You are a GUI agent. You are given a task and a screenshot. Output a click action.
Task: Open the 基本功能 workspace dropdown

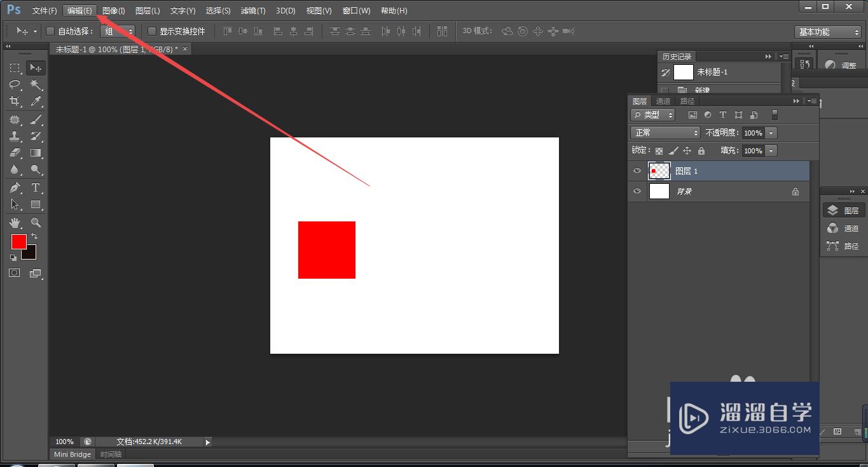tap(828, 32)
